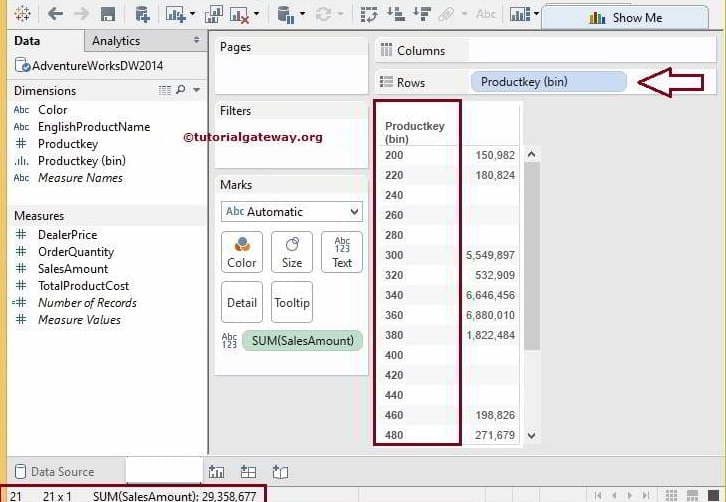Click the Detail button in Marks card
The width and height of the screenshot is (726, 502).
pos(242,302)
